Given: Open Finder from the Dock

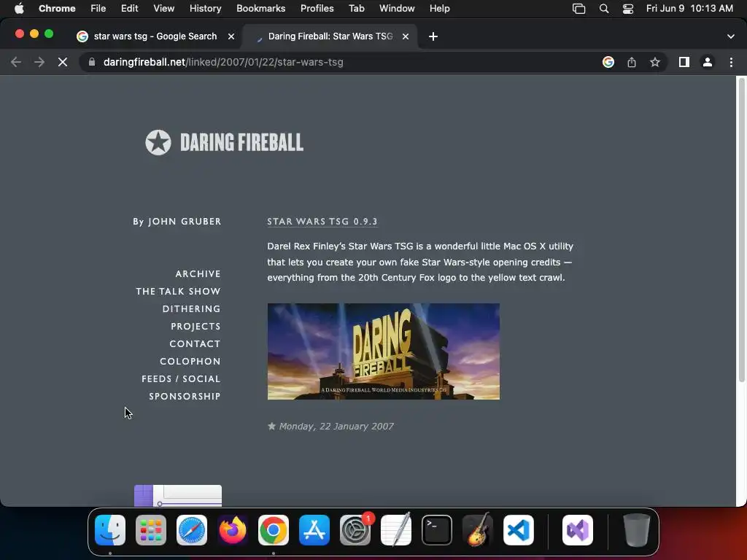Looking at the screenshot, I should coord(110,530).
